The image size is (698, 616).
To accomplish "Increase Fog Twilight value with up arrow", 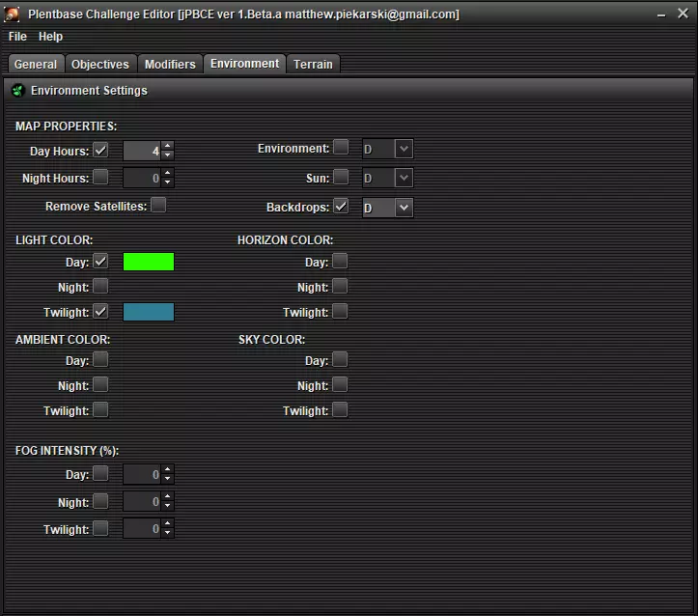I will pyautogui.click(x=167, y=523).
